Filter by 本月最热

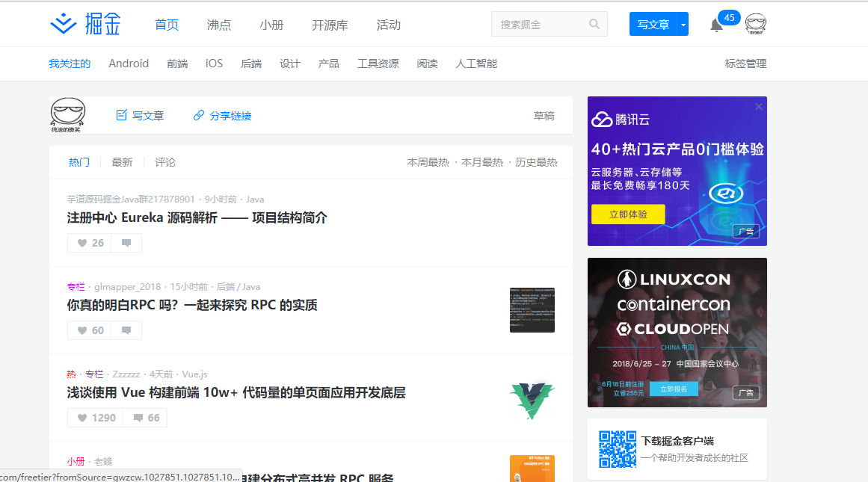(482, 162)
